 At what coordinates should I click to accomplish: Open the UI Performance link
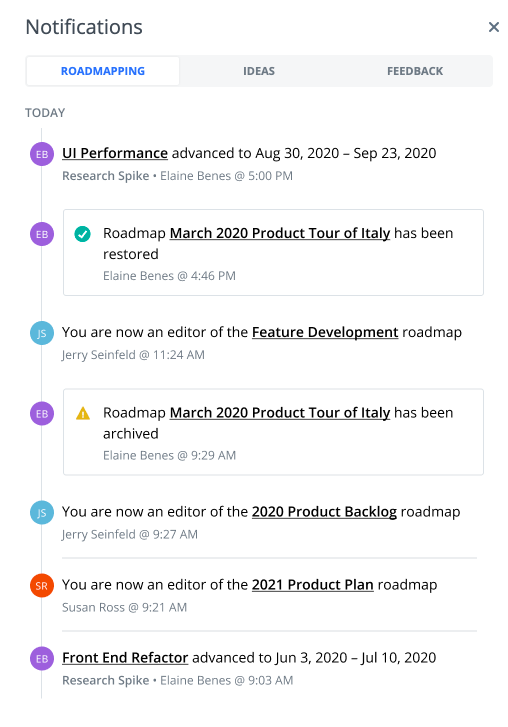click(x=115, y=153)
